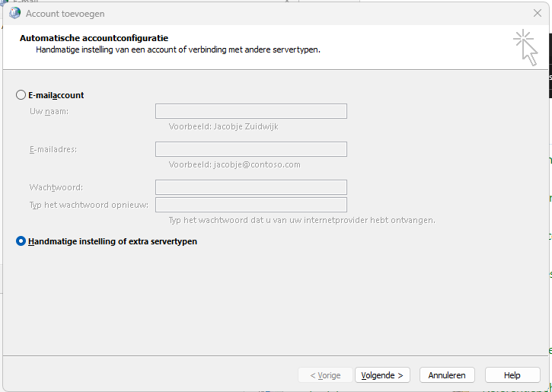Click the retype password (wachtwoord opnieuw) field

(x=251, y=205)
